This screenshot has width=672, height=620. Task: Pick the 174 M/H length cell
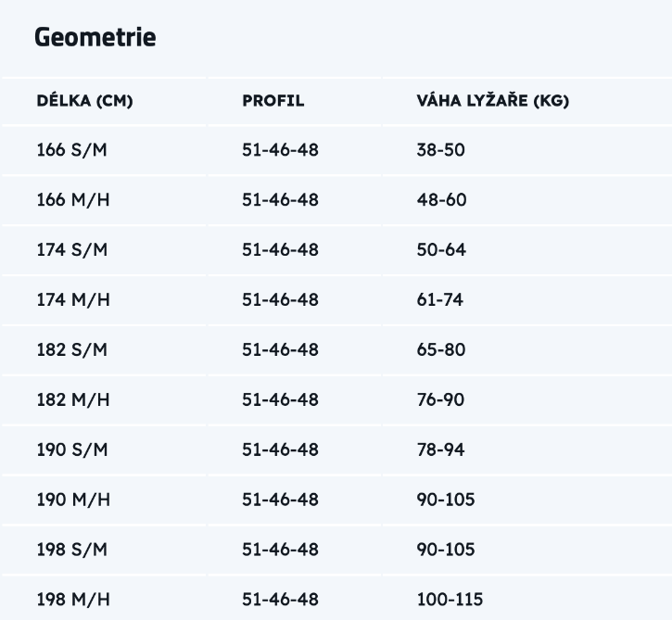pyautogui.click(x=73, y=300)
